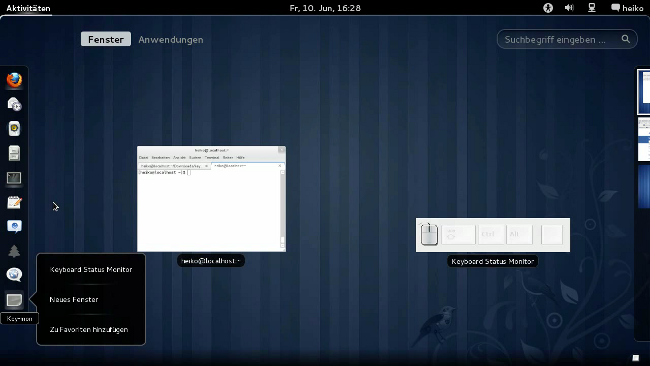Click the Ctrl key in Keyboard Status Monitor
This screenshot has height=366, width=650.
(x=491, y=235)
